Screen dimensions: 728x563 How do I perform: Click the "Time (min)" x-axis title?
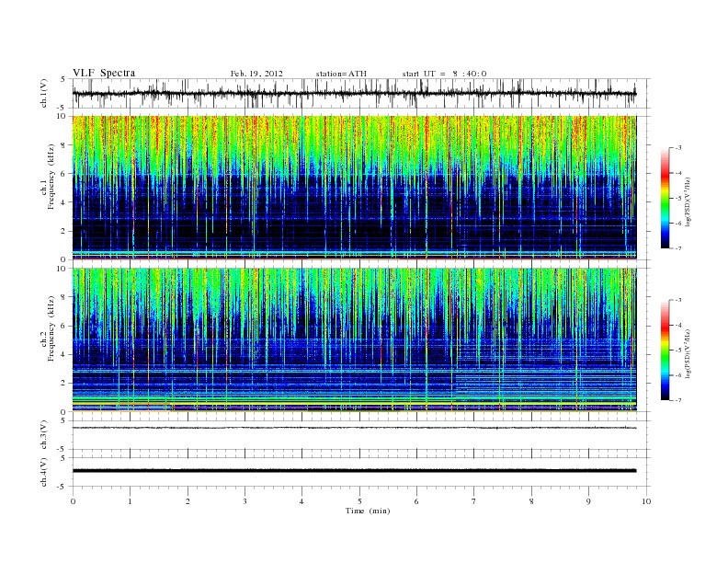[368, 511]
